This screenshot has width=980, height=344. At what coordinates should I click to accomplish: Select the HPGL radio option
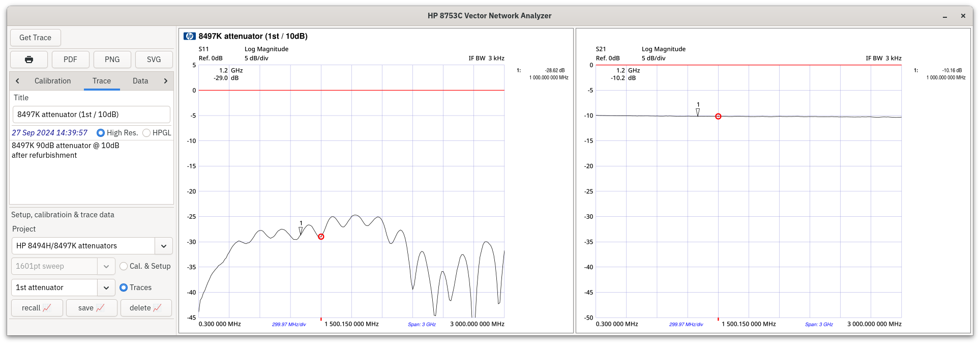click(146, 133)
